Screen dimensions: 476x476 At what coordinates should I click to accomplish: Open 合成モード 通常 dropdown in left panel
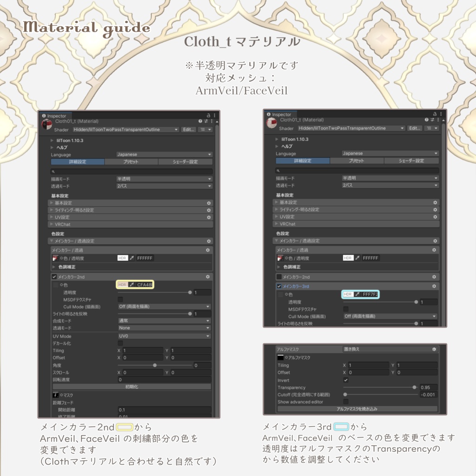coord(164,321)
